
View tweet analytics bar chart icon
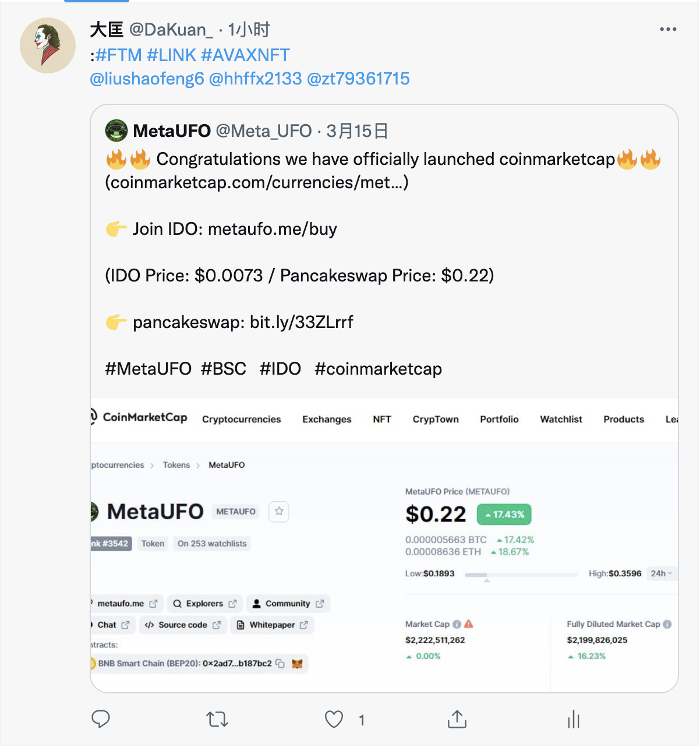pos(574,720)
